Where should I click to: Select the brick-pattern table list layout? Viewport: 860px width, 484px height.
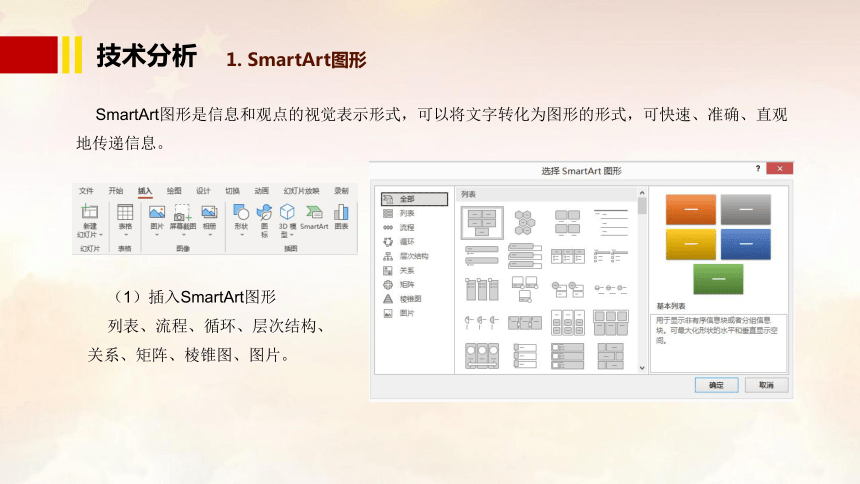point(610,356)
